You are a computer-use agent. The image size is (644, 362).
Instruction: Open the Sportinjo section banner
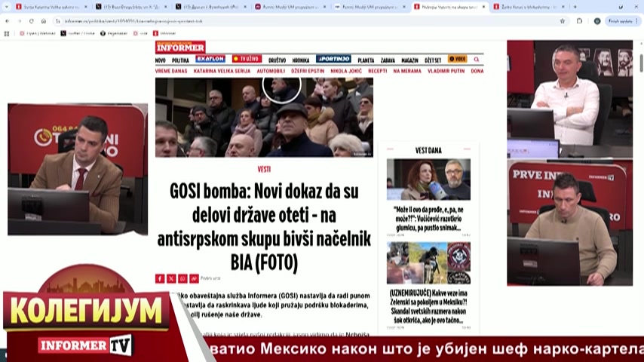pyautogui.click(x=333, y=59)
